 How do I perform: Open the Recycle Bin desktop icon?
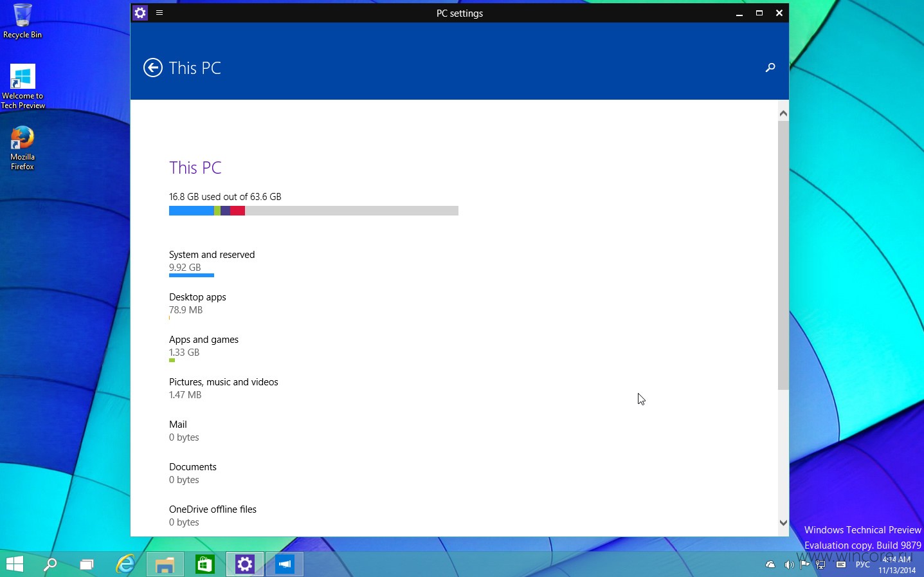click(x=23, y=21)
